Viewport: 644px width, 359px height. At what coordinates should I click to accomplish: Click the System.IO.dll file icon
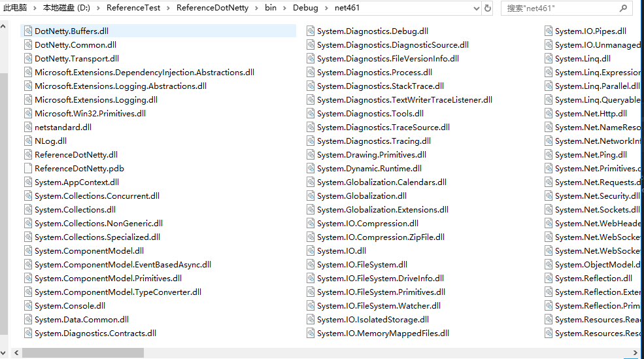click(311, 251)
